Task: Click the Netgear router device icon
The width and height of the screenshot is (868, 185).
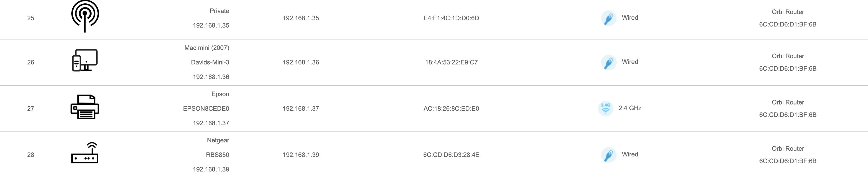Action: pyautogui.click(x=85, y=153)
